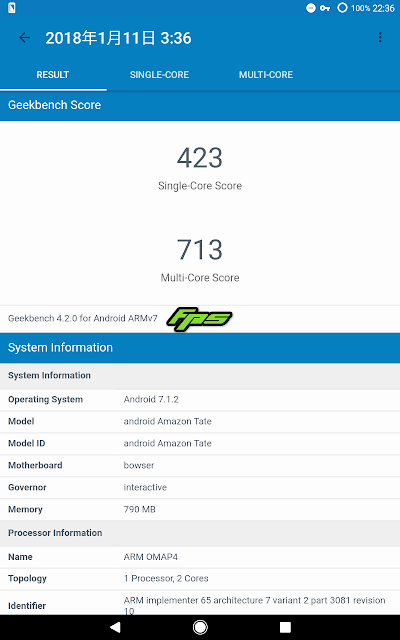Image resolution: width=400 pixels, height=640 pixels.
Task: Tap the battery ring status icon
Action: tap(342, 8)
